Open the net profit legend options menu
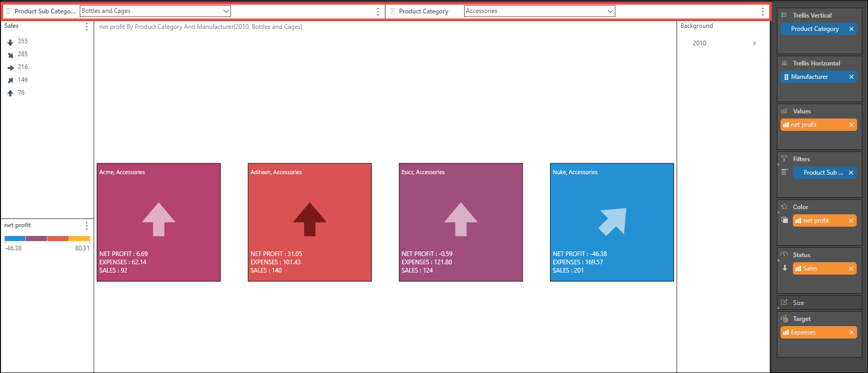868x373 pixels. click(86, 226)
